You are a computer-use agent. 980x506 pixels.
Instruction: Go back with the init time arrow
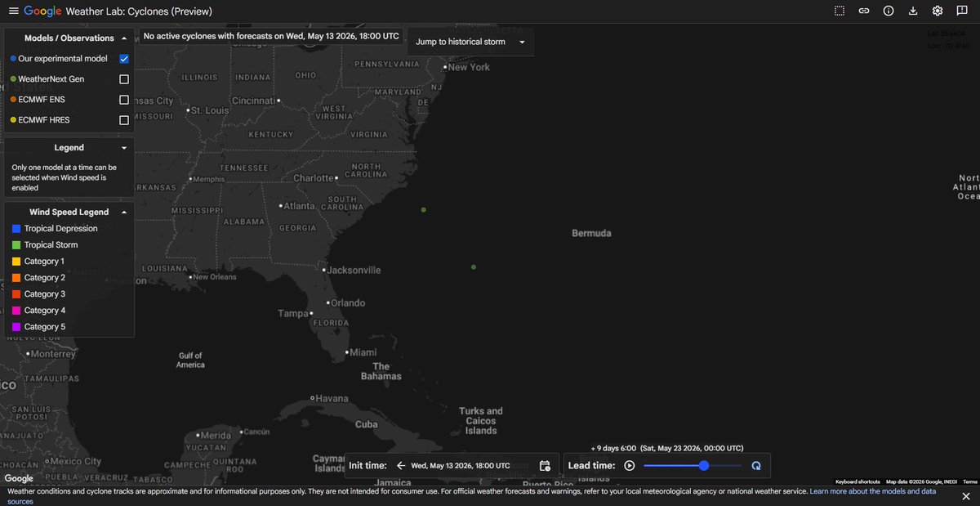401,466
